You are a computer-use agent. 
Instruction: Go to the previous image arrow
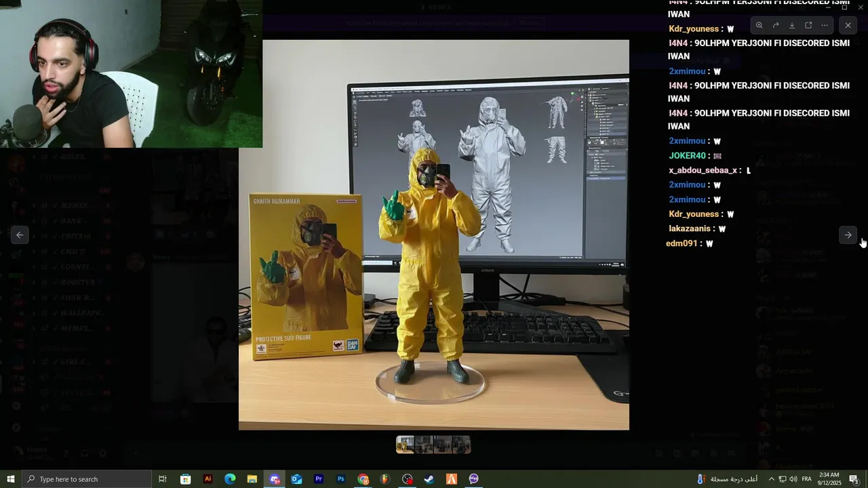click(20, 235)
